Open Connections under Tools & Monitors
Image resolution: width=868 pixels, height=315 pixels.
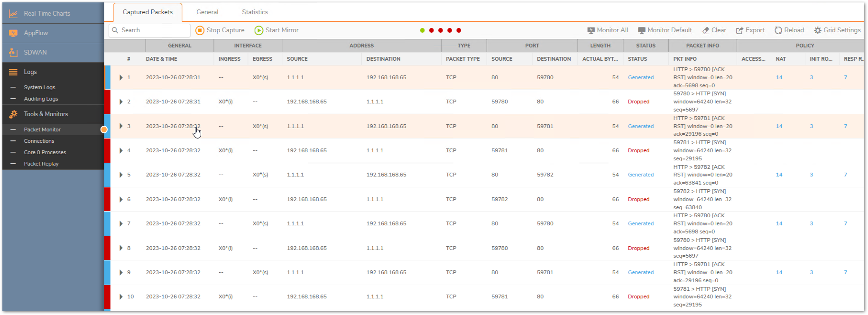39,141
